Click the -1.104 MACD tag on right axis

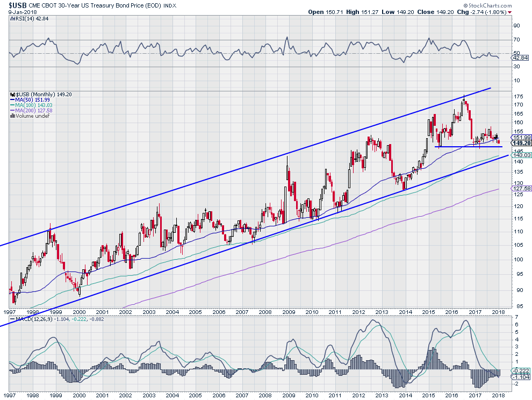(521, 377)
